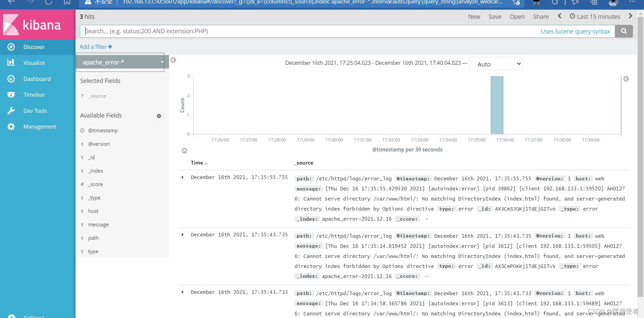Click the Share button
This screenshot has height=318, width=644.
(541, 17)
